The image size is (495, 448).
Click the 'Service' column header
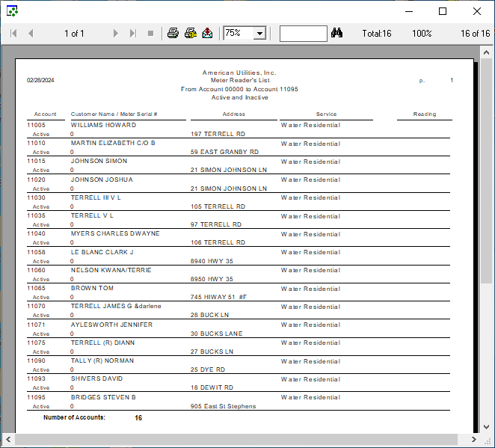[327, 114]
